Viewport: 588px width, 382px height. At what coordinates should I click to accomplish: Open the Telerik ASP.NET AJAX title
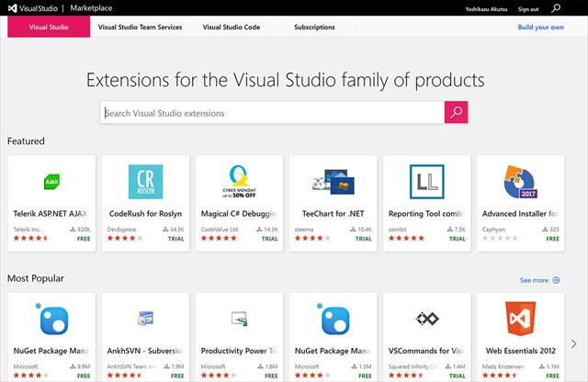[51, 214]
